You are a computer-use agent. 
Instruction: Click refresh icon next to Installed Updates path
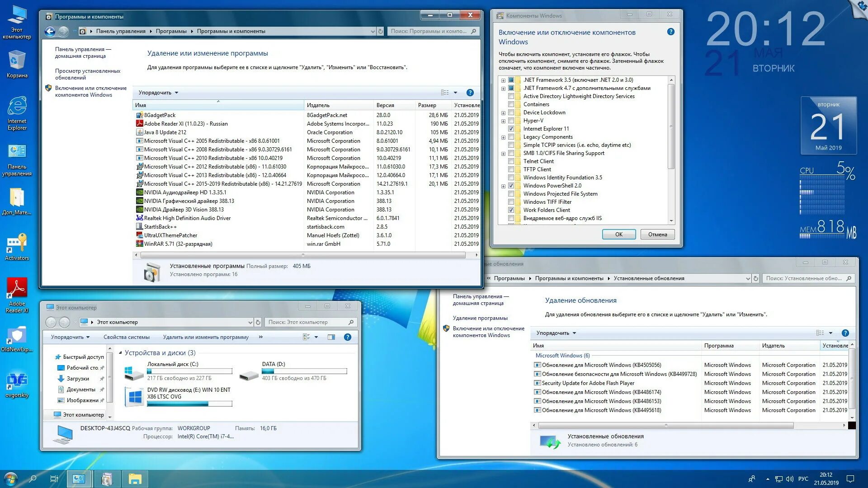755,278
